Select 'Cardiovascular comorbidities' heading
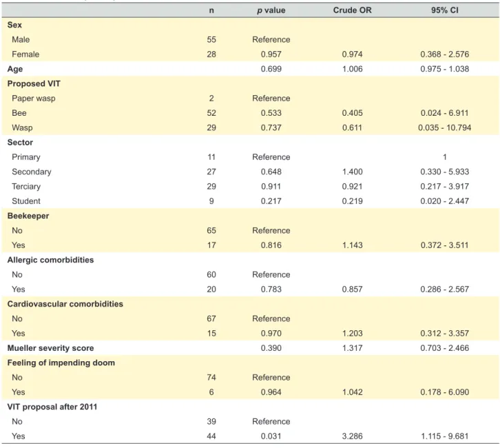 tap(65, 304)
